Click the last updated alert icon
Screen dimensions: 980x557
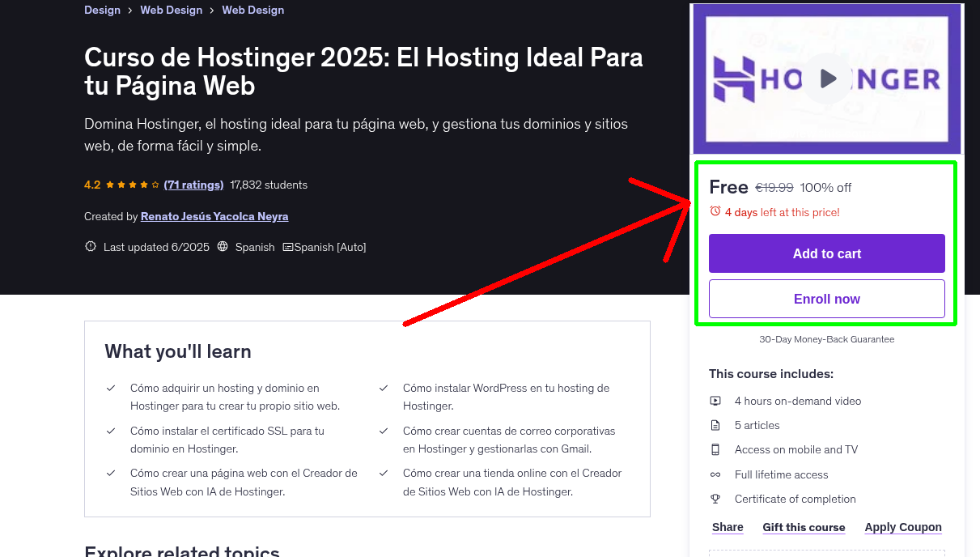coord(91,247)
